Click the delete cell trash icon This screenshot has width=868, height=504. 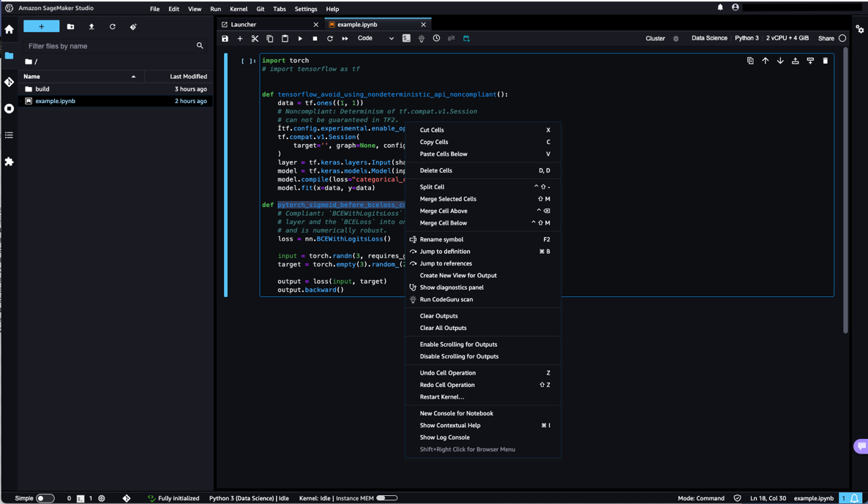[826, 61]
